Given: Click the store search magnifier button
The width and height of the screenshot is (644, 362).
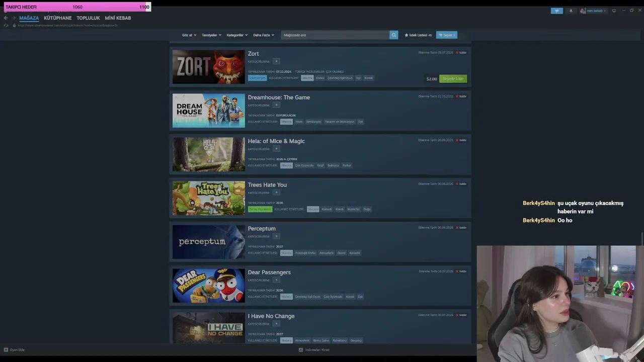Looking at the screenshot, I should pos(394,35).
